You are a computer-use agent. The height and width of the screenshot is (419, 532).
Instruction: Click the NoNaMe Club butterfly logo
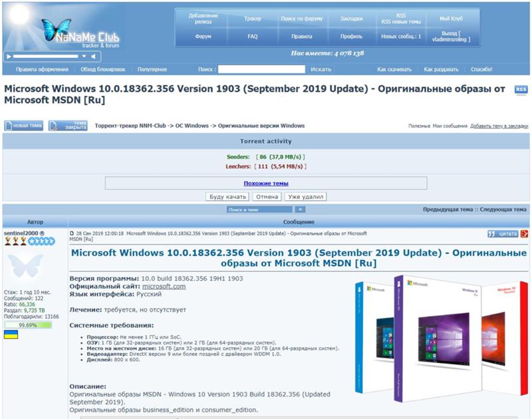pyautogui.click(x=80, y=34)
